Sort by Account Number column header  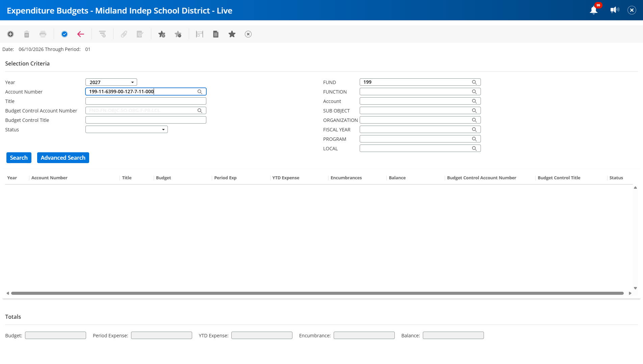tap(49, 178)
